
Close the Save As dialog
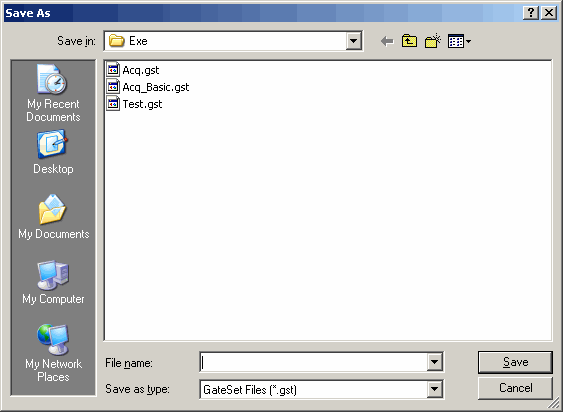549,13
